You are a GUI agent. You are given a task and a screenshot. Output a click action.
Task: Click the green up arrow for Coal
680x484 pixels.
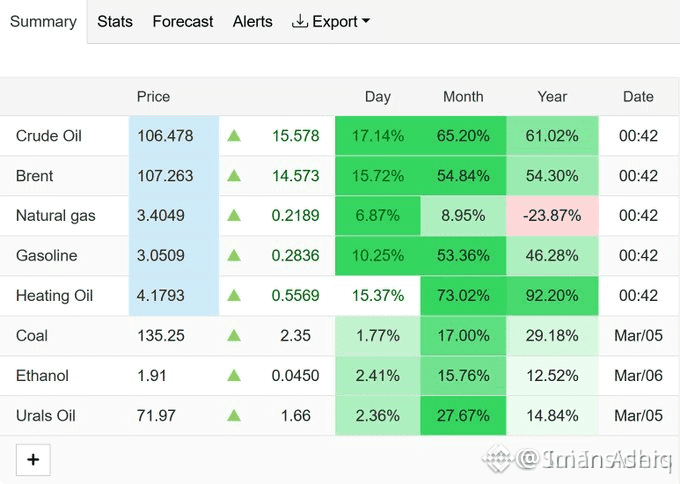click(x=234, y=335)
